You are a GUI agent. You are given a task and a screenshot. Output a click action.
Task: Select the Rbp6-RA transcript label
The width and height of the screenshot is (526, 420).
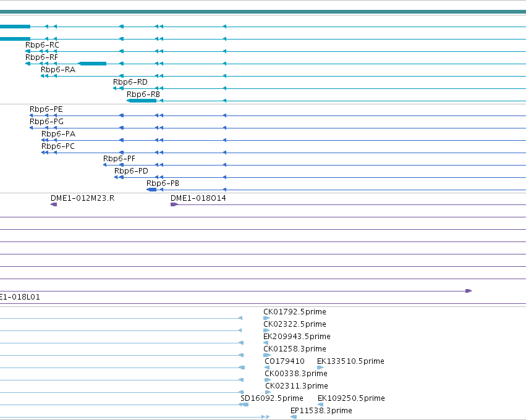58,70
